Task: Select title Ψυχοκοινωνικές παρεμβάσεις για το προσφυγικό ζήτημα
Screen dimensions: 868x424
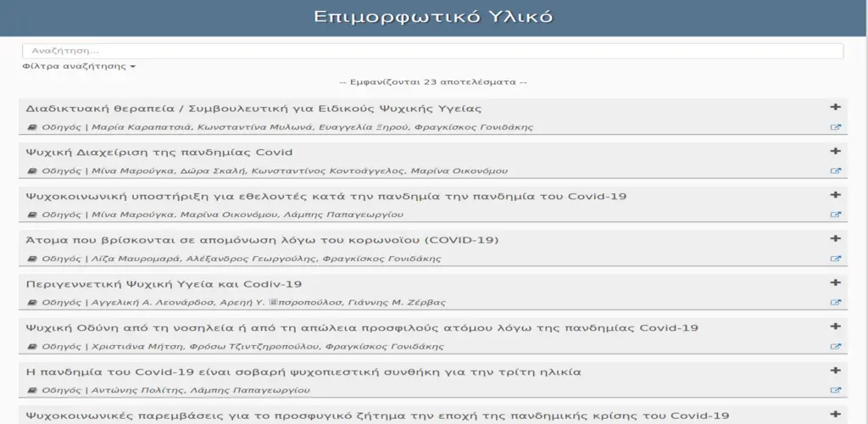Action: [x=377, y=416]
